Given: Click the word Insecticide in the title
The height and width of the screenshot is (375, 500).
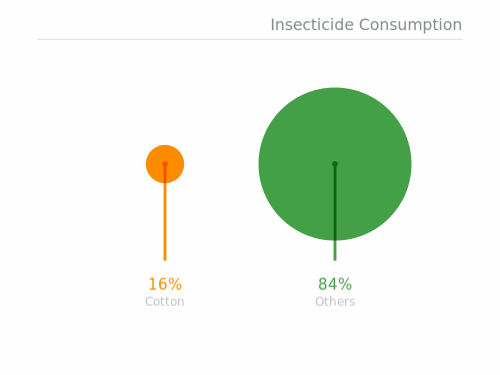Looking at the screenshot, I should 312,25.
